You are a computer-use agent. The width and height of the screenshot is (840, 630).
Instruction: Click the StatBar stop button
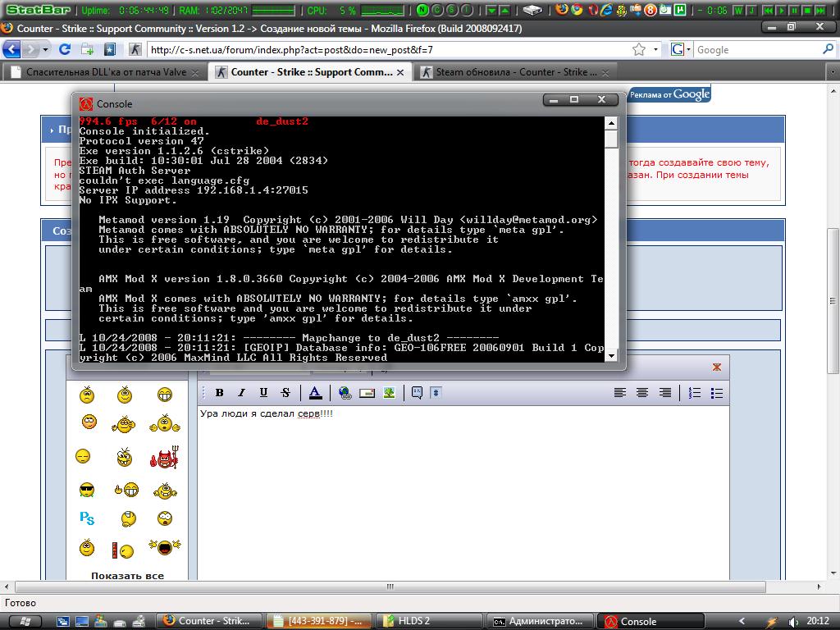click(807, 10)
